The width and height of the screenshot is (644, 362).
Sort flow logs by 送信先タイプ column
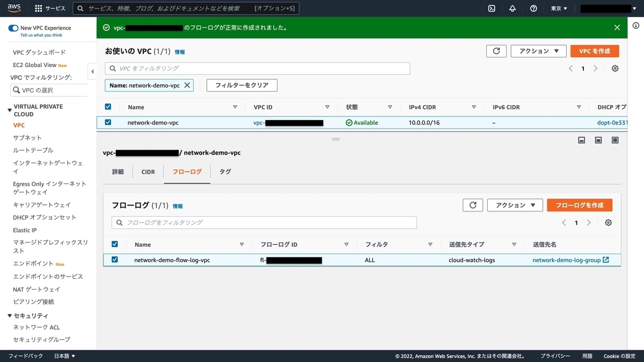click(514, 245)
